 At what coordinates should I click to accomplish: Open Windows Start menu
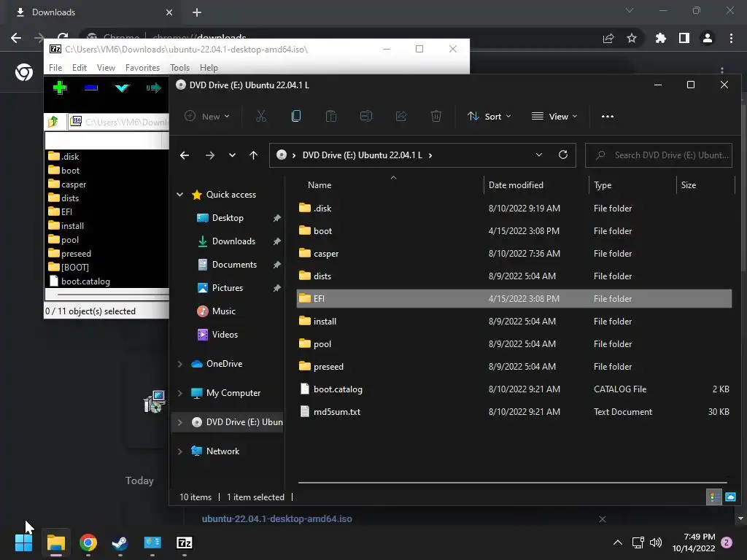(23, 542)
